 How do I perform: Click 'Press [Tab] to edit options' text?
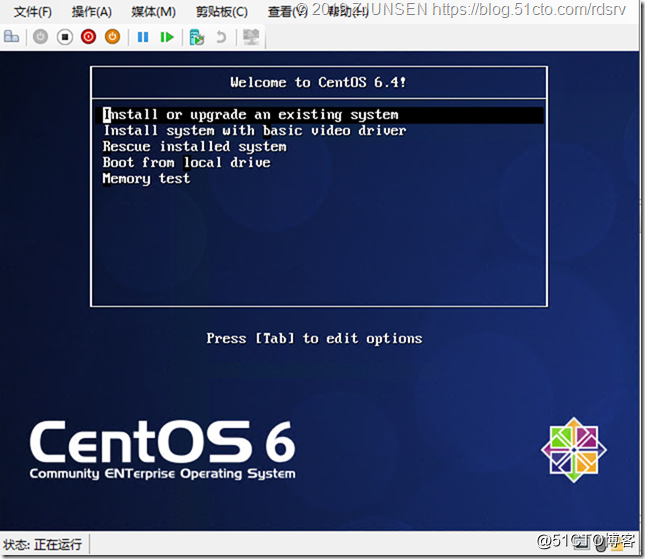point(314,338)
